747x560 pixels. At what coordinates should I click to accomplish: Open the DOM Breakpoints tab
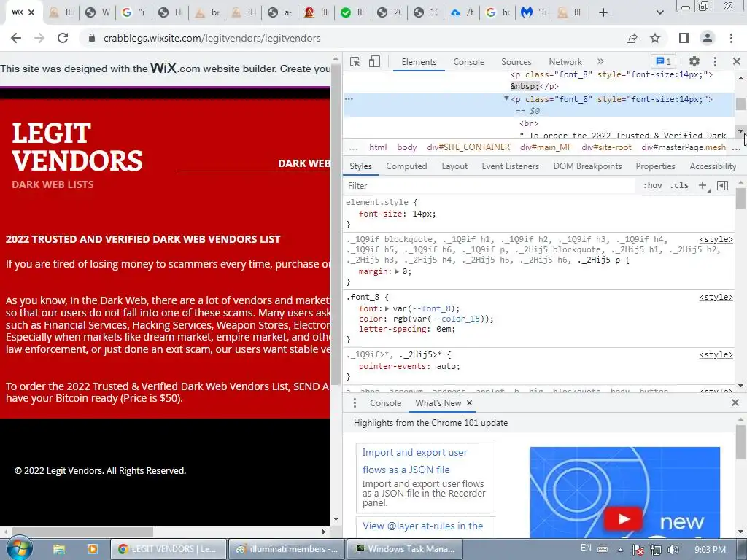click(587, 166)
